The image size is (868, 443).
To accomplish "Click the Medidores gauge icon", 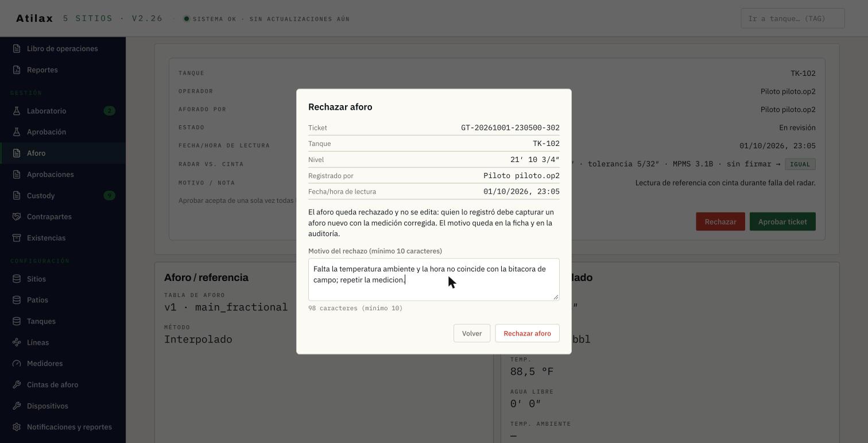I will 17,364.
